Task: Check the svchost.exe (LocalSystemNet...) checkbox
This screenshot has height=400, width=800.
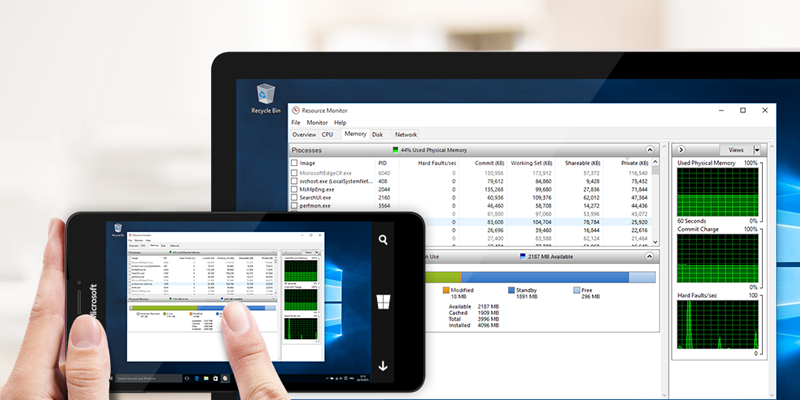Action: pyautogui.click(x=294, y=181)
